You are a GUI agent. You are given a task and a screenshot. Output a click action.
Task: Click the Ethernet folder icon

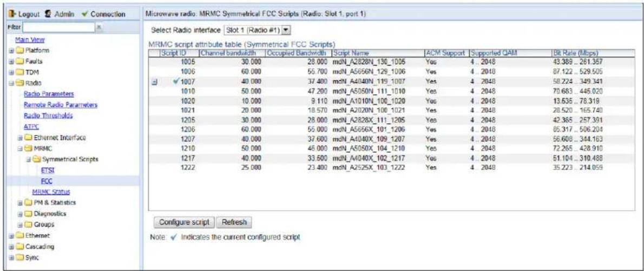coord(21,236)
